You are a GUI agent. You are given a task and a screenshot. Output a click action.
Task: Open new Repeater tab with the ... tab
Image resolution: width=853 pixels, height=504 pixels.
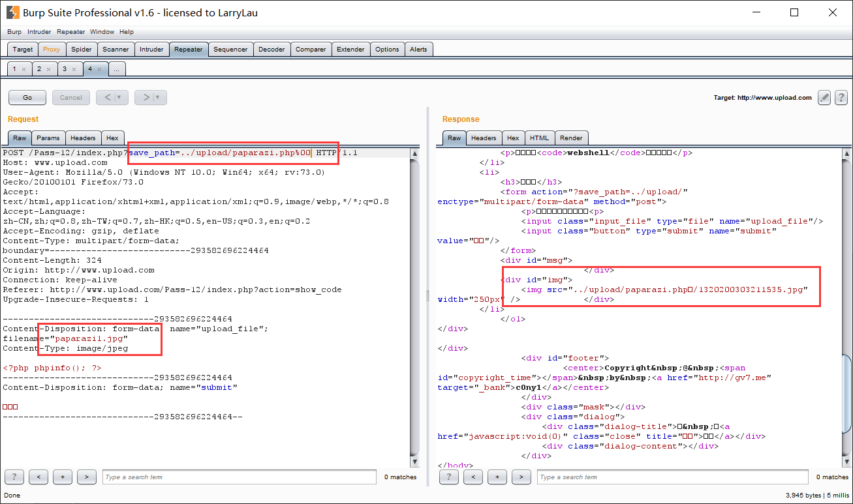tap(116, 69)
